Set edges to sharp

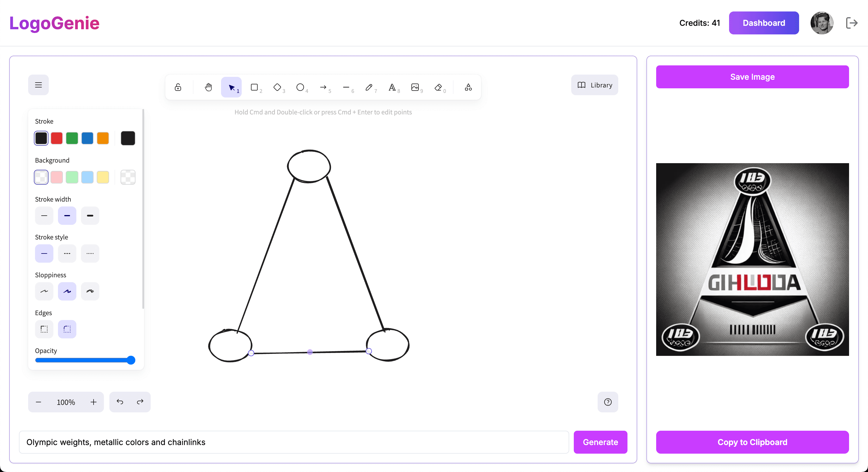coord(44,329)
